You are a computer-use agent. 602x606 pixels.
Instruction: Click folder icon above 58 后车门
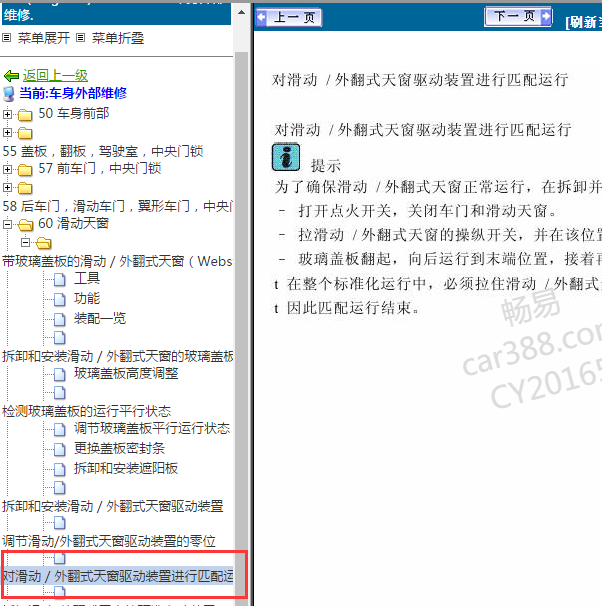(25, 188)
